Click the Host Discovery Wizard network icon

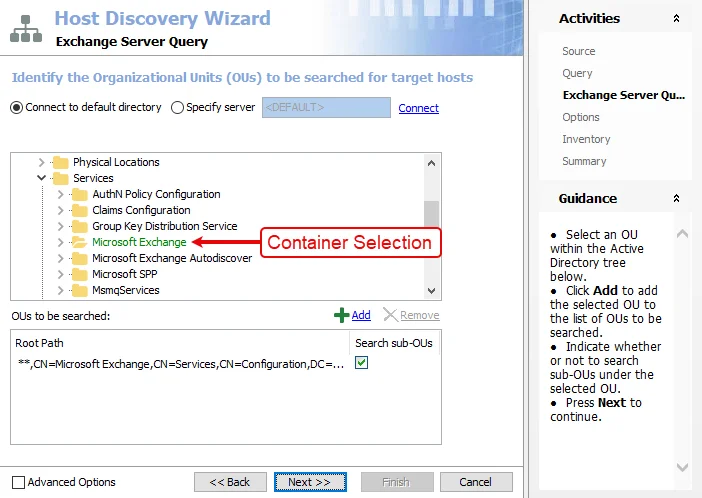[x=26, y=29]
